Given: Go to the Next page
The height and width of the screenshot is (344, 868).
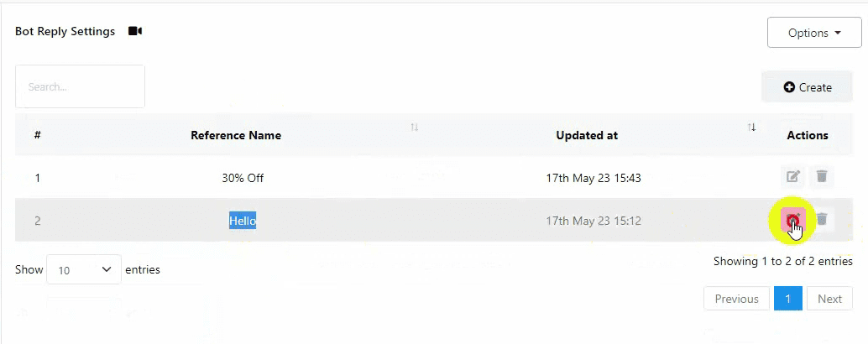Looking at the screenshot, I should 829,299.
